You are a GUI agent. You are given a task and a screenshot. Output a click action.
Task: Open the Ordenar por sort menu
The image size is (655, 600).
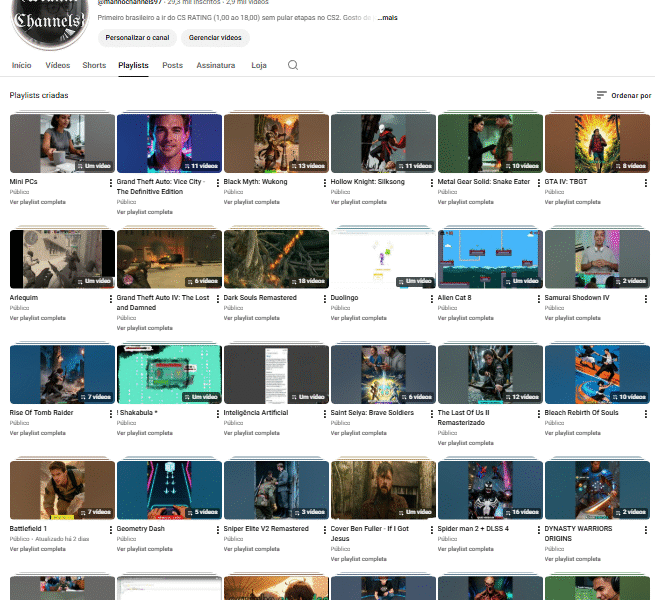(624, 95)
